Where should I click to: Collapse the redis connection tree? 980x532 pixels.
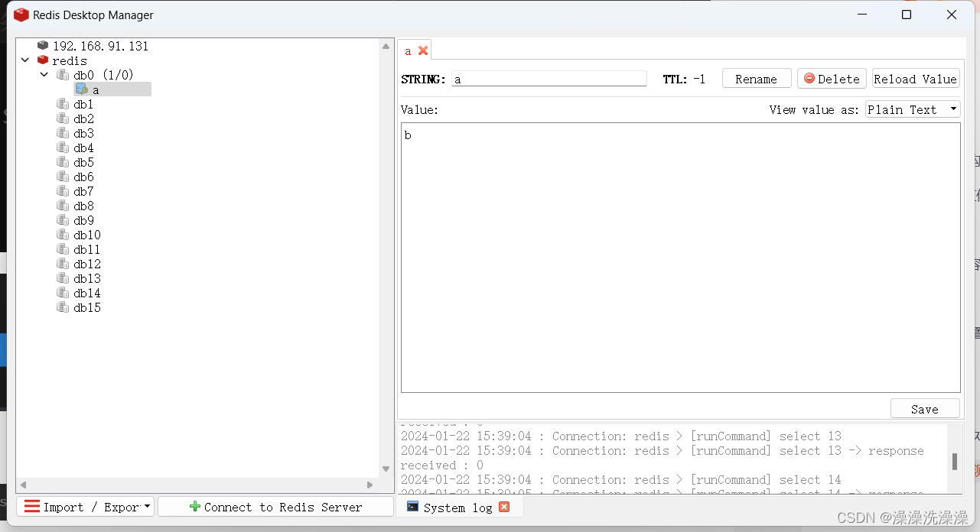click(x=25, y=60)
